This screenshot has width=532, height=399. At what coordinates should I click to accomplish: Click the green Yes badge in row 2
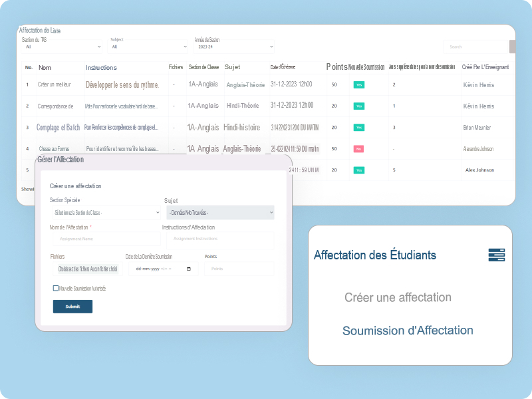pos(358,106)
